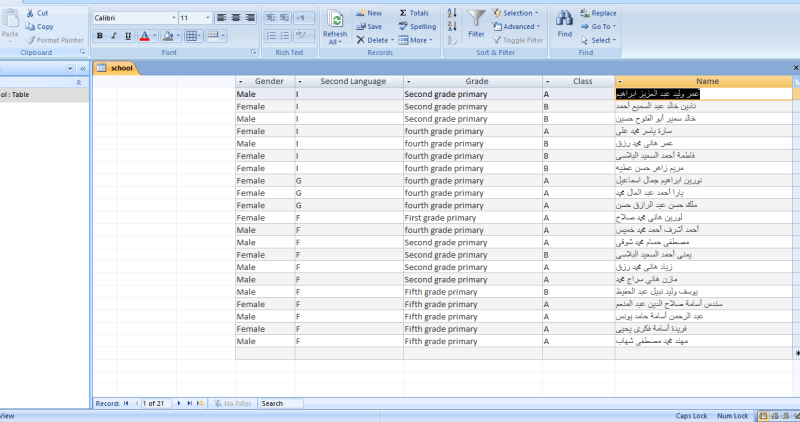Click the Gridlines icon
Image resolution: width=800 pixels, height=422 pixels.
191,36
